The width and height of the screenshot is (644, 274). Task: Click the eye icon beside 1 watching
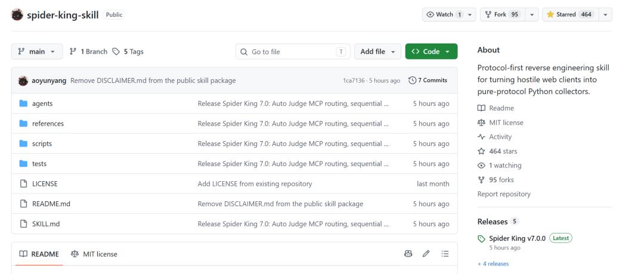tap(481, 166)
